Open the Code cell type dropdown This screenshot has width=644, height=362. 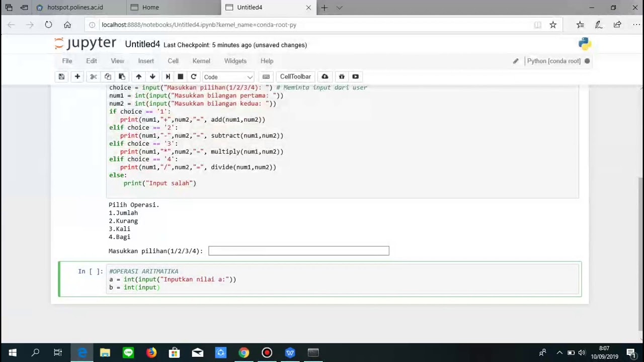[x=228, y=77]
